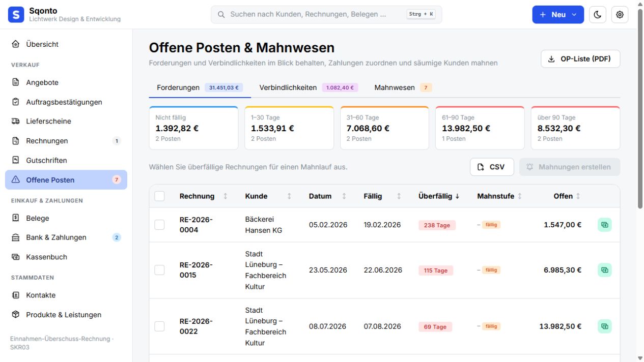This screenshot has height=362, width=644.
Task: Click the Angebote document icon
Action: pos(16,82)
